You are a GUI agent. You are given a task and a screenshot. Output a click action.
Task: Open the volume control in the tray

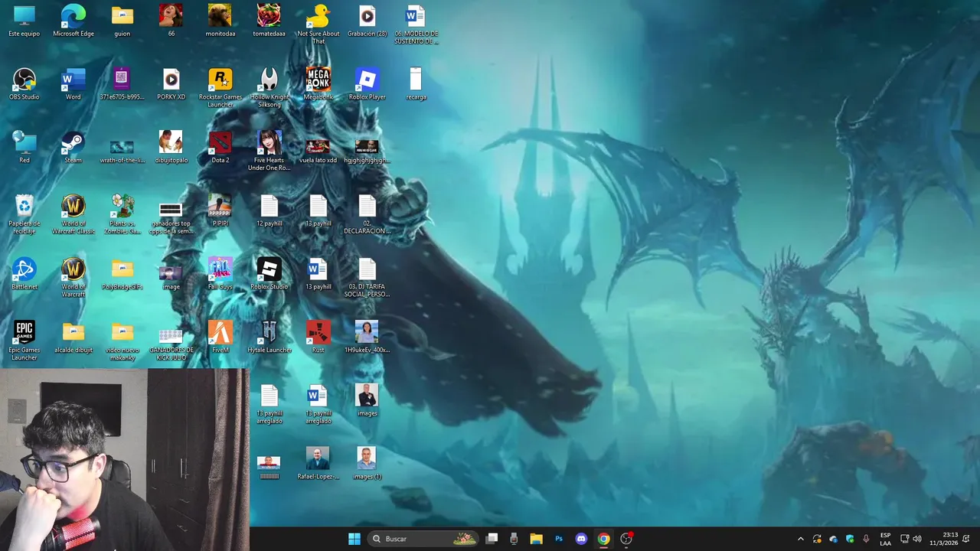tap(917, 539)
